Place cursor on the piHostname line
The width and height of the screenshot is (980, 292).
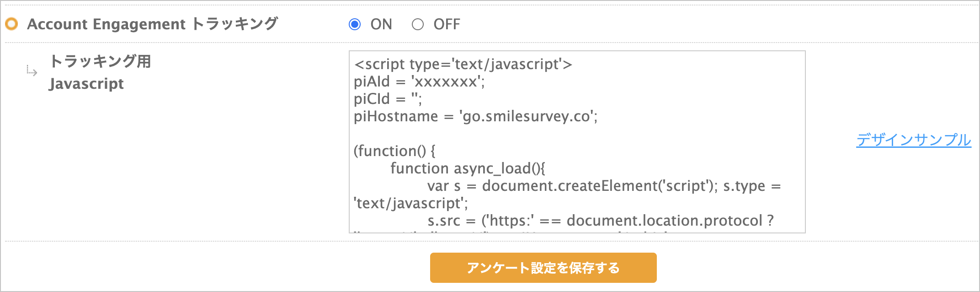pos(475,116)
